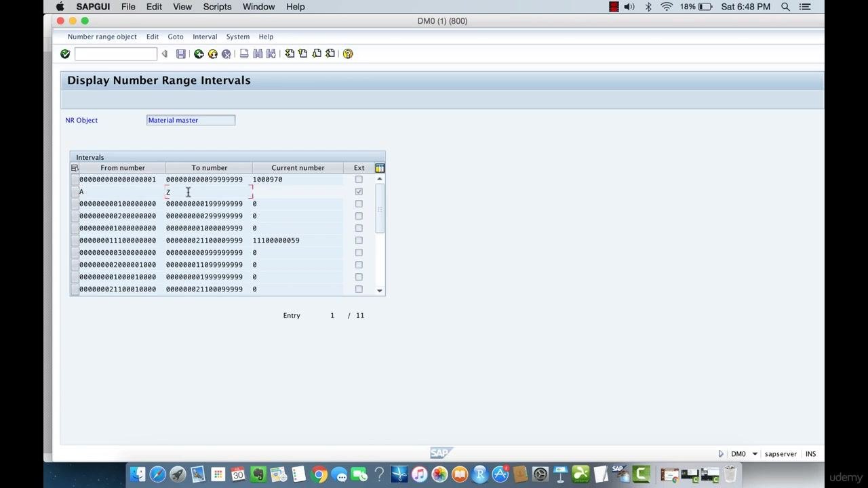Click the intervals table scroll up arrow
This screenshot has height=488, width=868.
point(380,179)
